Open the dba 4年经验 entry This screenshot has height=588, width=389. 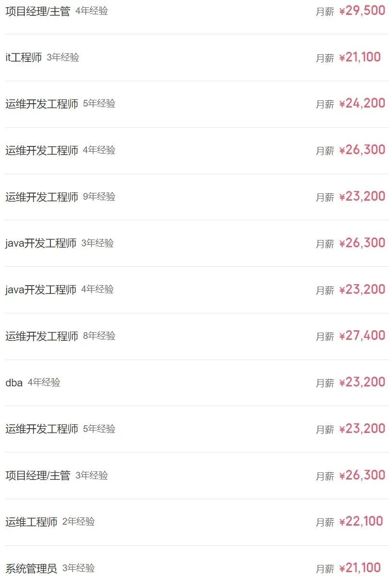[14, 383]
